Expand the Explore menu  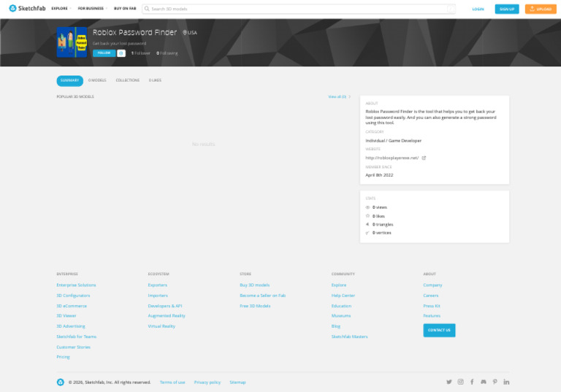(x=61, y=9)
